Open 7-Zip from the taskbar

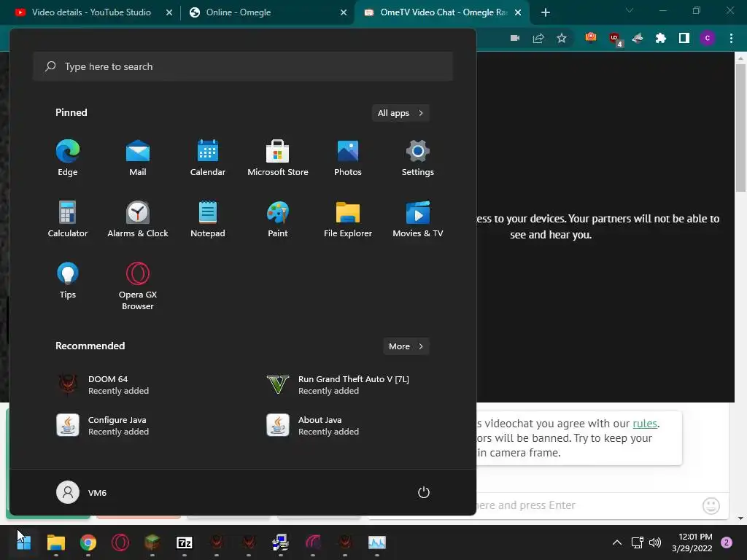185,542
